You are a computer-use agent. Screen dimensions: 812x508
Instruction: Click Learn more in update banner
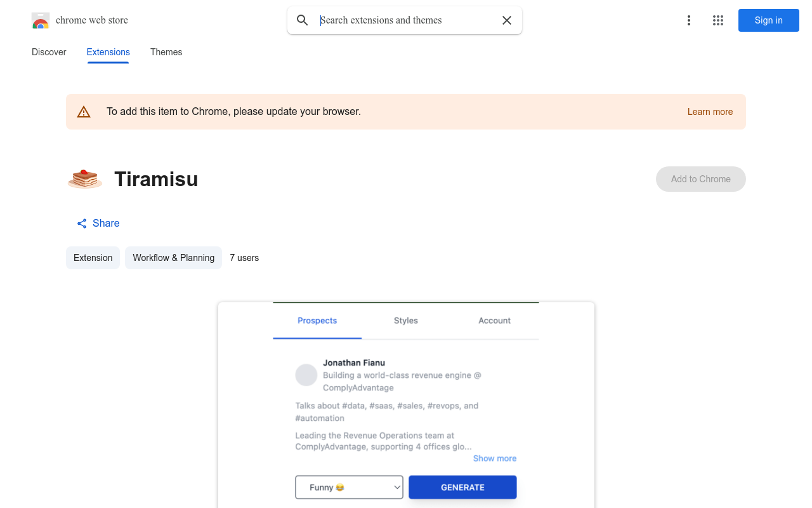[710, 112]
